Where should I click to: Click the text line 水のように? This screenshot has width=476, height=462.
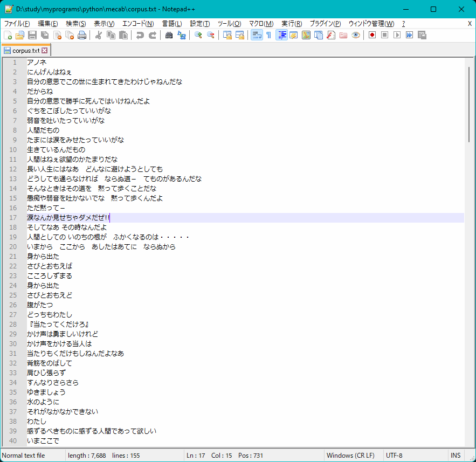[43, 402]
